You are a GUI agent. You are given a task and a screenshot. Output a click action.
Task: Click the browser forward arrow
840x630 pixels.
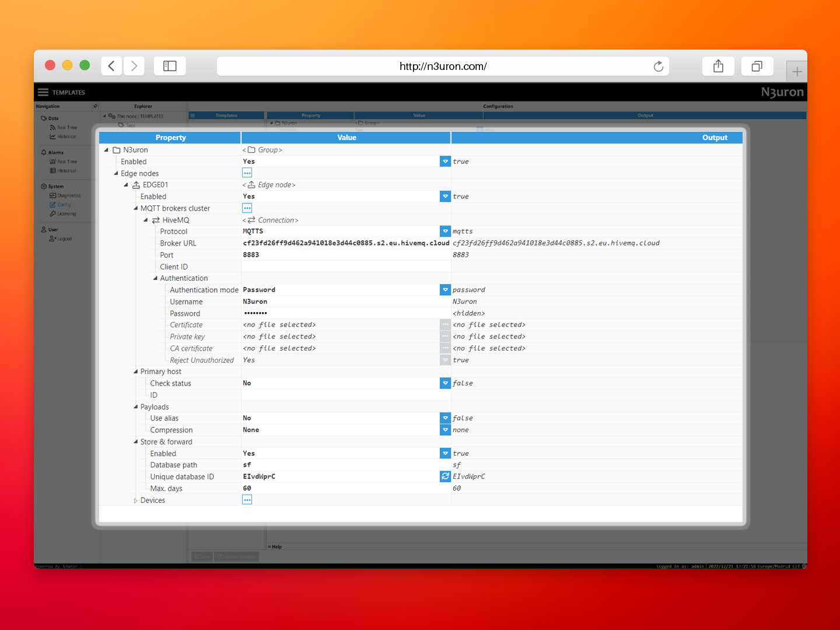click(x=134, y=66)
